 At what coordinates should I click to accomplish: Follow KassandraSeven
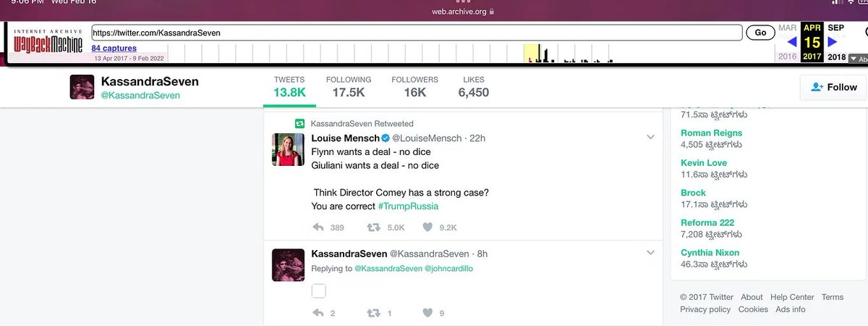834,87
